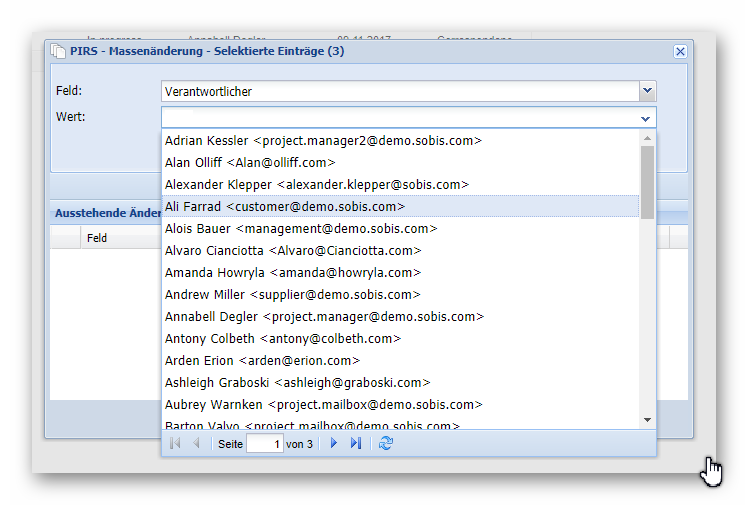The width and height of the screenshot is (748, 505).
Task: Click the Wert combo box field
Action: tap(398, 118)
